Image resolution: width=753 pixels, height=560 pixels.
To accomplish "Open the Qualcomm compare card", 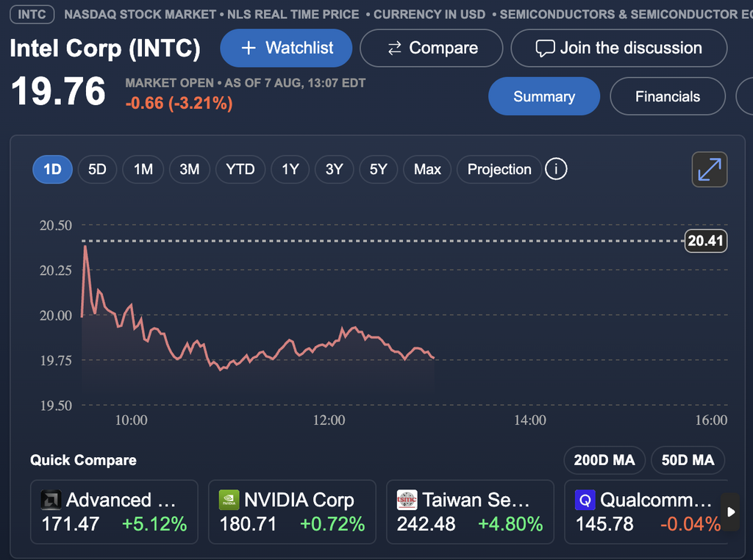I will pos(646,511).
